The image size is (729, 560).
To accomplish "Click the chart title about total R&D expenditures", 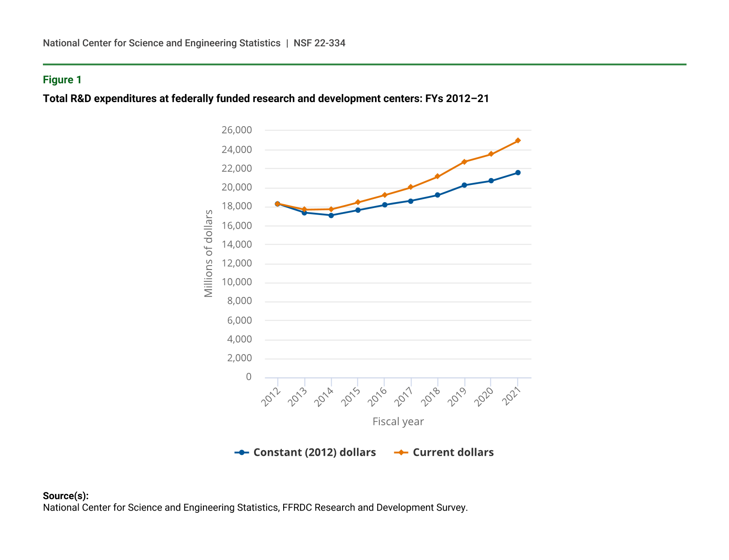I will 266,99.
